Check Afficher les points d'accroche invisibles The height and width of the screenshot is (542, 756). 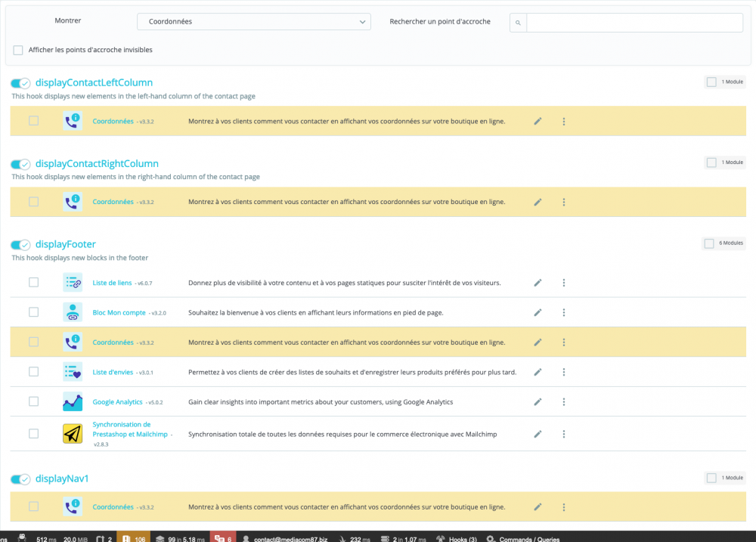pyautogui.click(x=18, y=50)
